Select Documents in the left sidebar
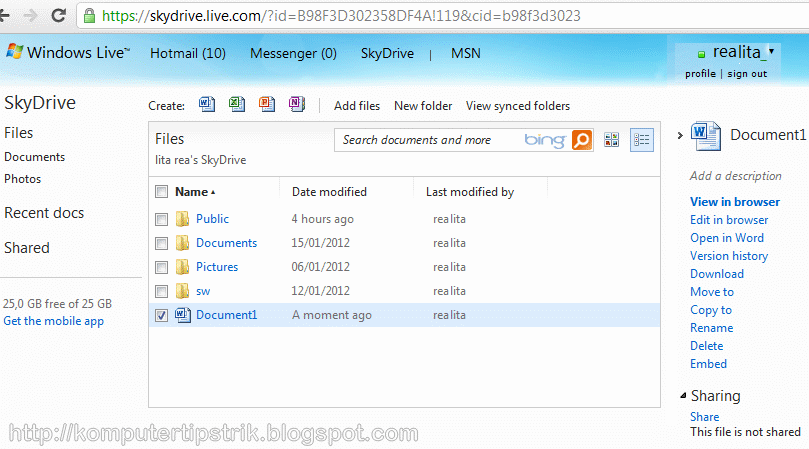Viewport: 809px width, 449px height. [35, 157]
